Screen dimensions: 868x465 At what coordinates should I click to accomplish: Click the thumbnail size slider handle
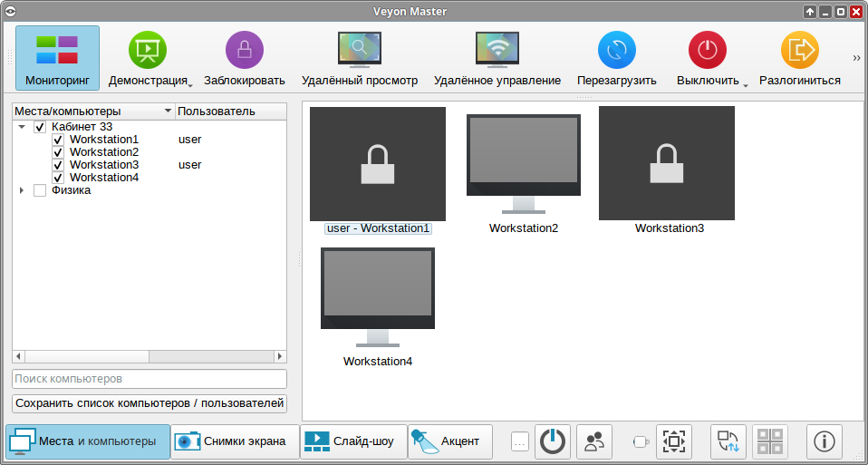click(x=641, y=441)
